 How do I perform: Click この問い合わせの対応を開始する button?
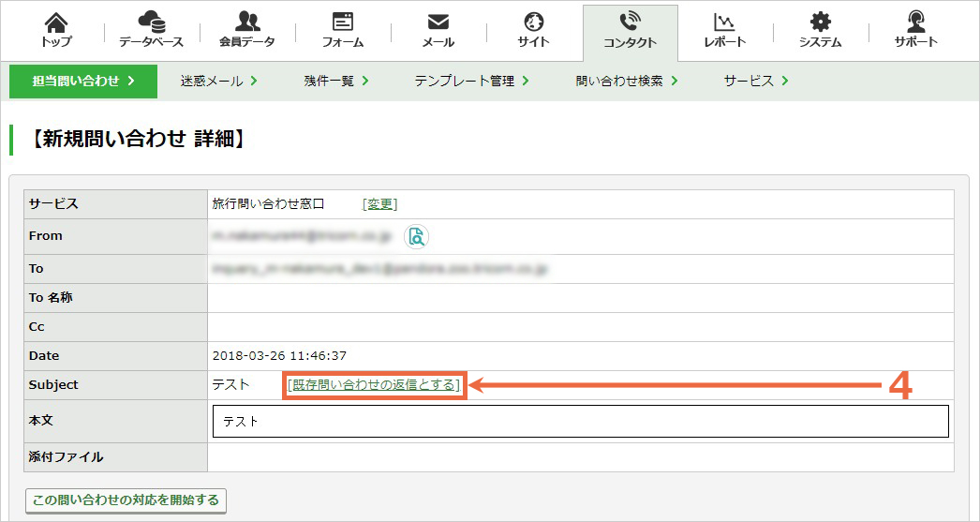(x=126, y=500)
